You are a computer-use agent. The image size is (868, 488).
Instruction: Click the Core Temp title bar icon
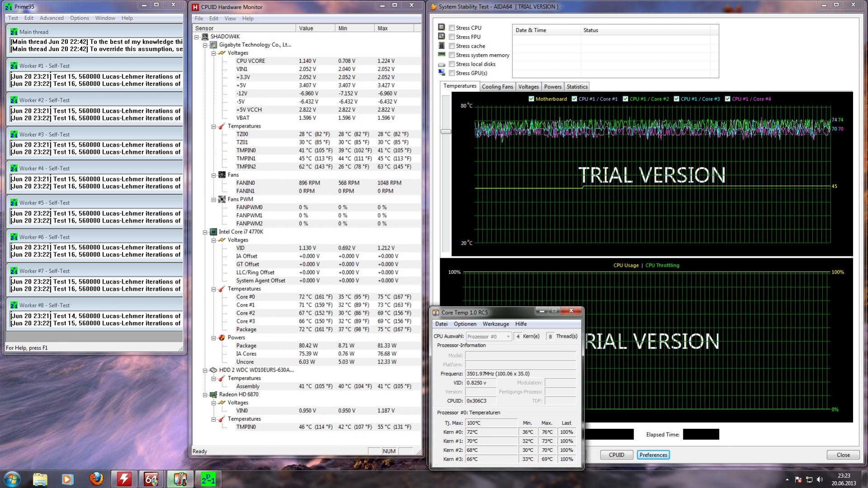click(436, 313)
